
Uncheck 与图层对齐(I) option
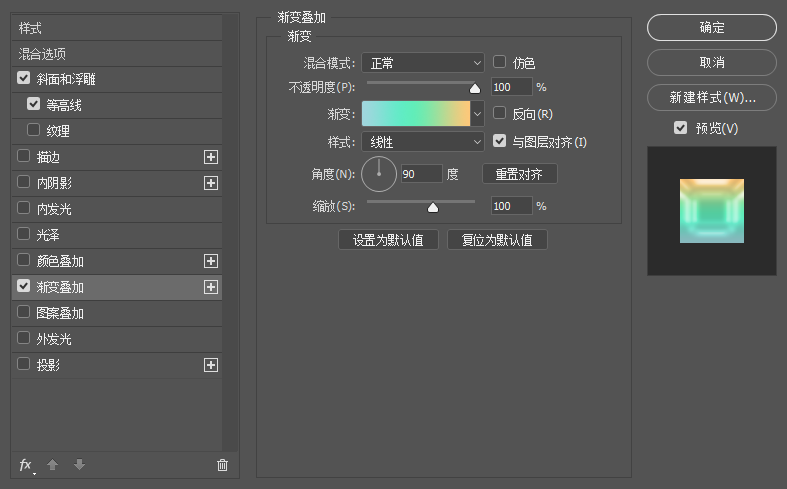(499, 141)
